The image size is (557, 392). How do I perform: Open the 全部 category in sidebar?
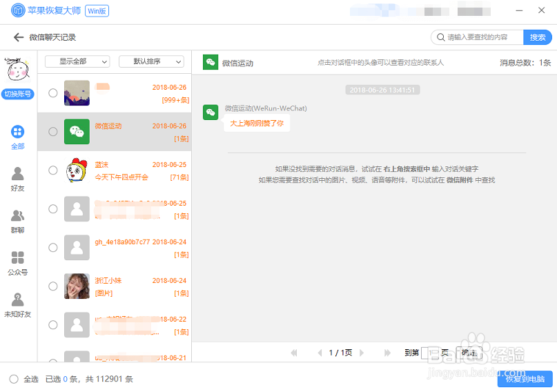click(x=17, y=137)
